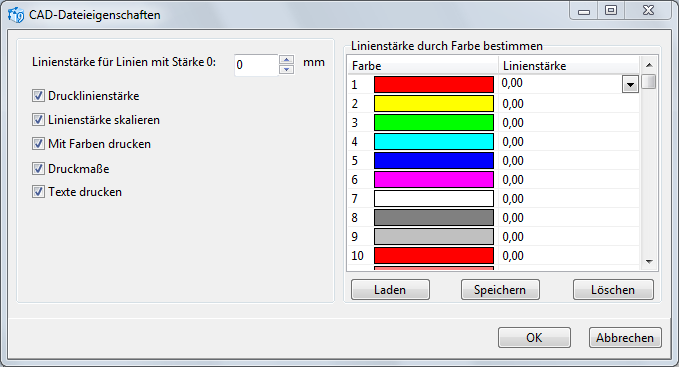This screenshot has width=679, height=367.
Task: Click the Speichern button
Action: 500,290
